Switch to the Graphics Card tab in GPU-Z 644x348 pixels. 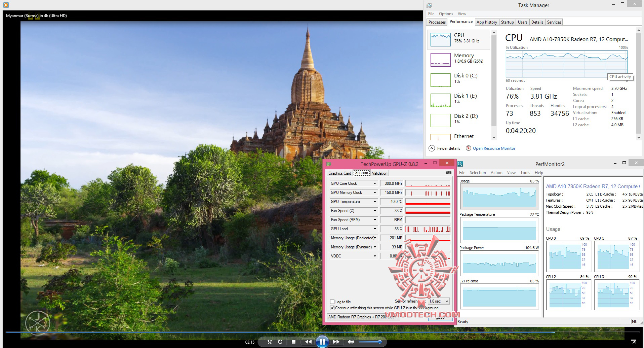(x=339, y=173)
